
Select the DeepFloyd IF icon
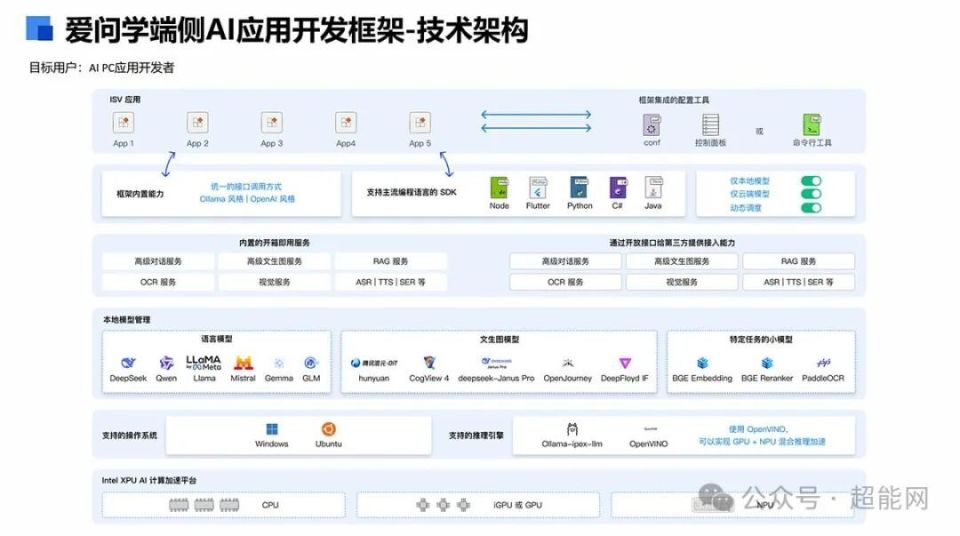click(624, 363)
